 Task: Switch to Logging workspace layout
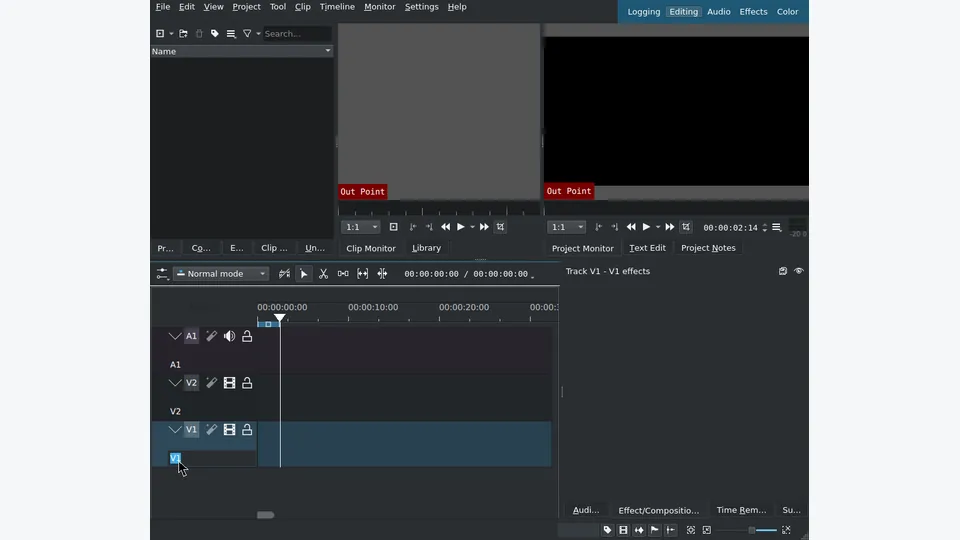click(643, 12)
